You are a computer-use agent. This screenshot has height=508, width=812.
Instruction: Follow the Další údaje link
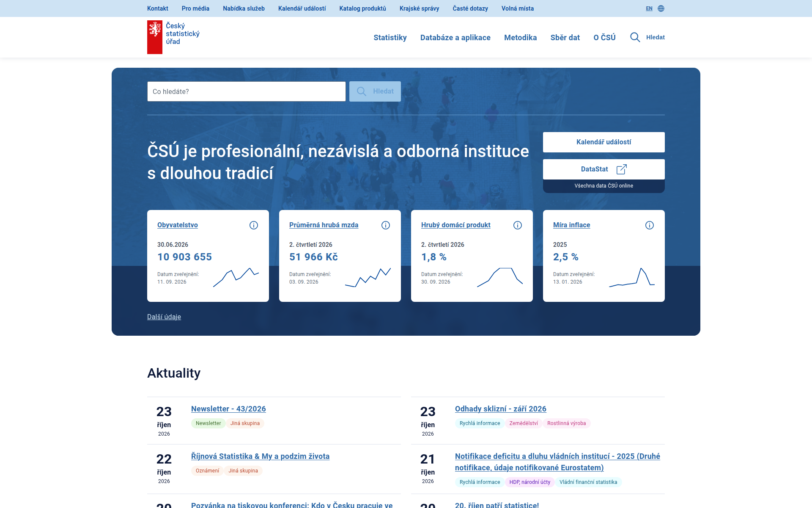click(x=164, y=317)
